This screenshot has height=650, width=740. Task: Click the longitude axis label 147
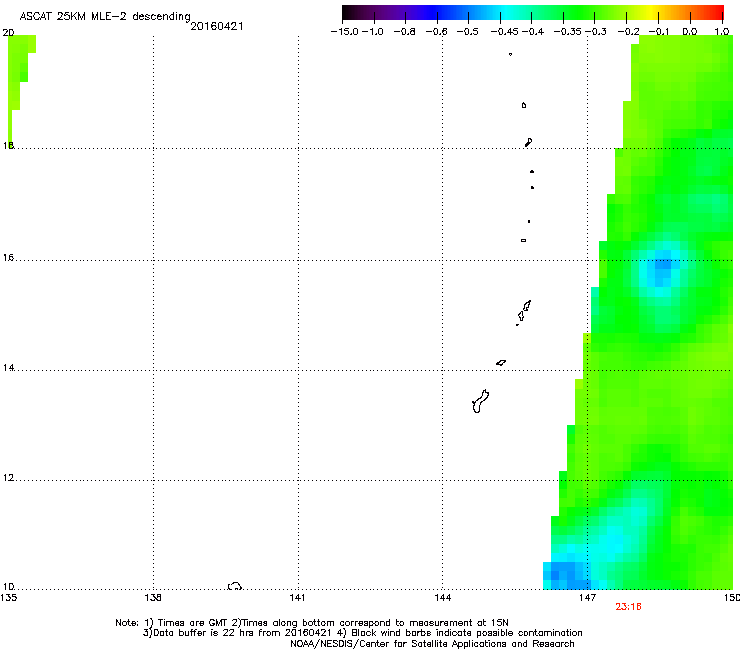coord(588,598)
